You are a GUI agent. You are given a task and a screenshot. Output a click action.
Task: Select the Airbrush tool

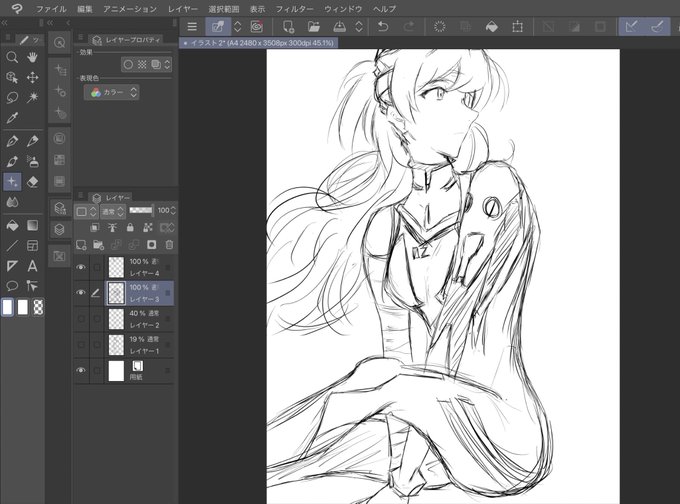pos(33,161)
